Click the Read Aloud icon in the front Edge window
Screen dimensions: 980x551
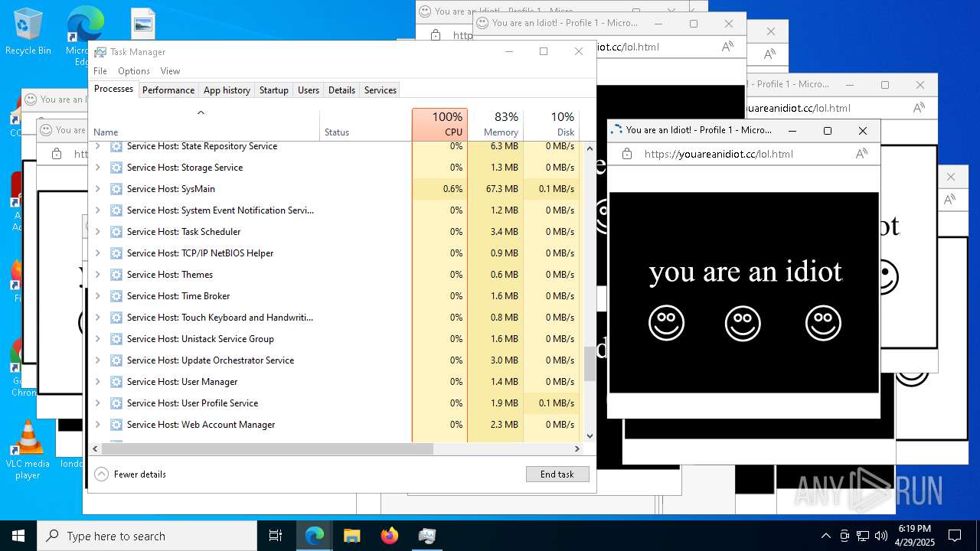click(x=861, y=154)
